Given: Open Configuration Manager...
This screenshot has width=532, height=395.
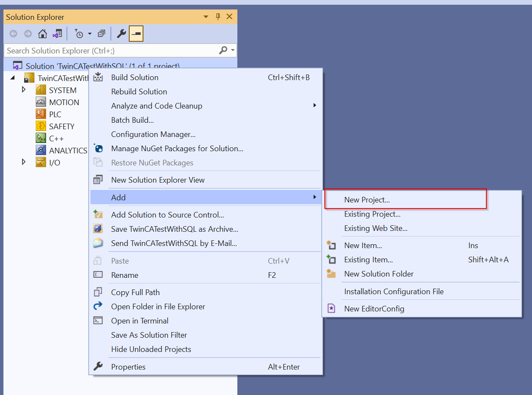Looking at the screenshot, I should 205,134.
